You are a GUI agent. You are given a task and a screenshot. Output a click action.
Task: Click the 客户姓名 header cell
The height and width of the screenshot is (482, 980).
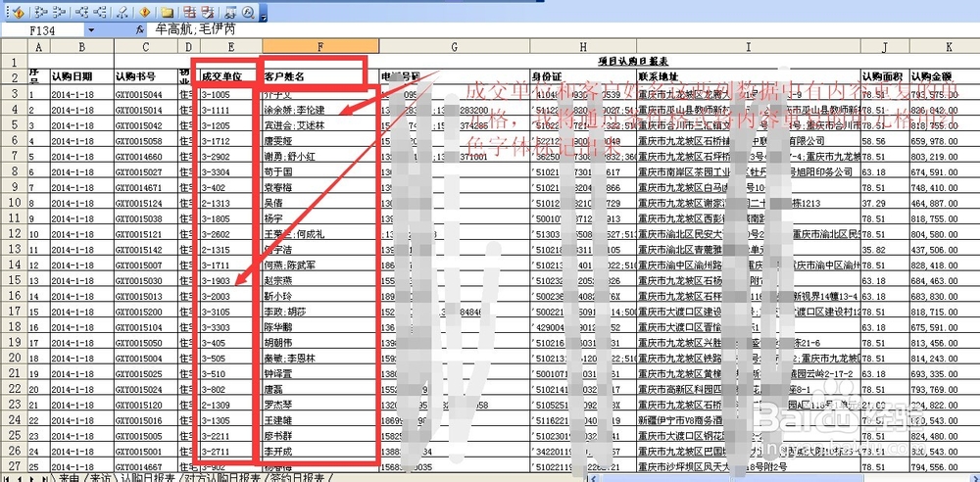point(320,76)
